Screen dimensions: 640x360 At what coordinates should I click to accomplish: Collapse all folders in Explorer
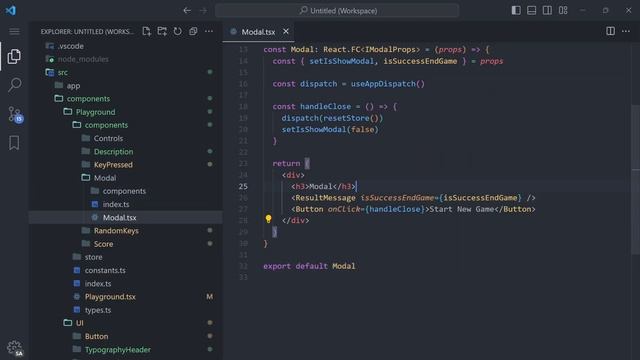click(x=193, y=31)
